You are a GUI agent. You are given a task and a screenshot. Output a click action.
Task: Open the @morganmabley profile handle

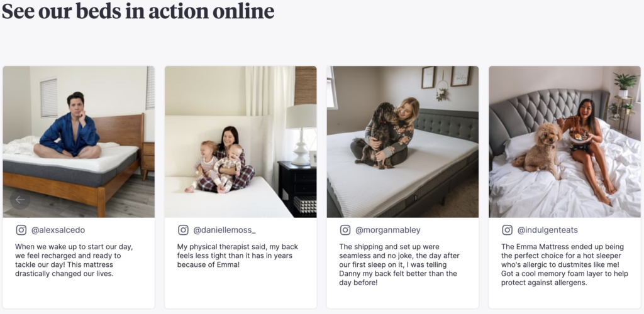[387, 230]
